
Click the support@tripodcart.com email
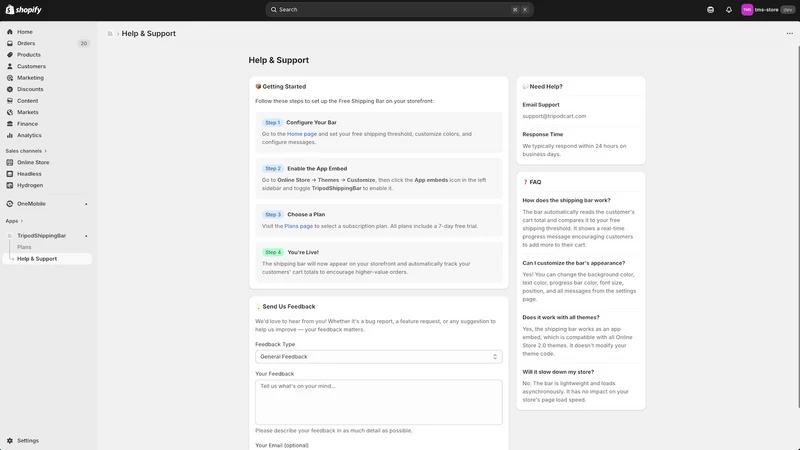(x=554, y=116)
